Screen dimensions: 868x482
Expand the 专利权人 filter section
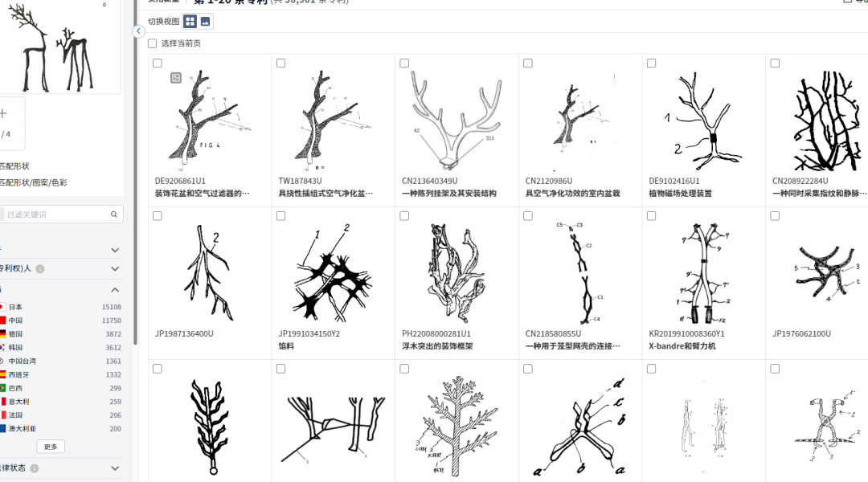point(115,269)
